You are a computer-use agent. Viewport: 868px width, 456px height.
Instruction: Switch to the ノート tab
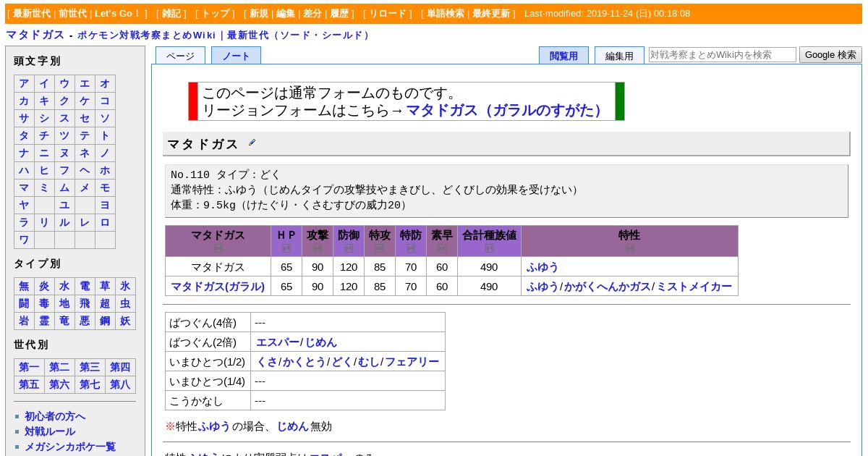click(236, 56)
